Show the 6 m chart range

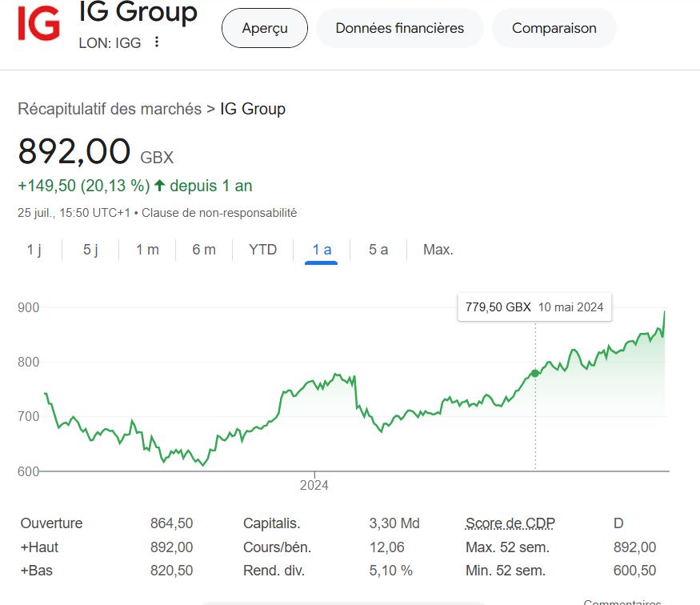click(x=204, y=250)
